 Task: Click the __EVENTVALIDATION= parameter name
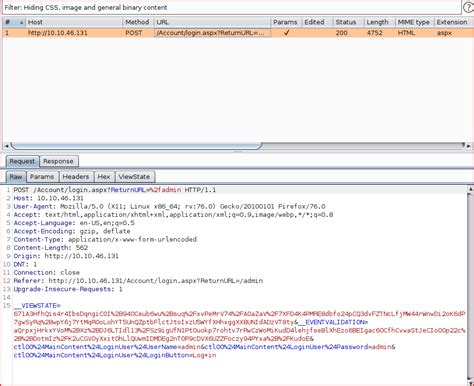click(333, 322)
